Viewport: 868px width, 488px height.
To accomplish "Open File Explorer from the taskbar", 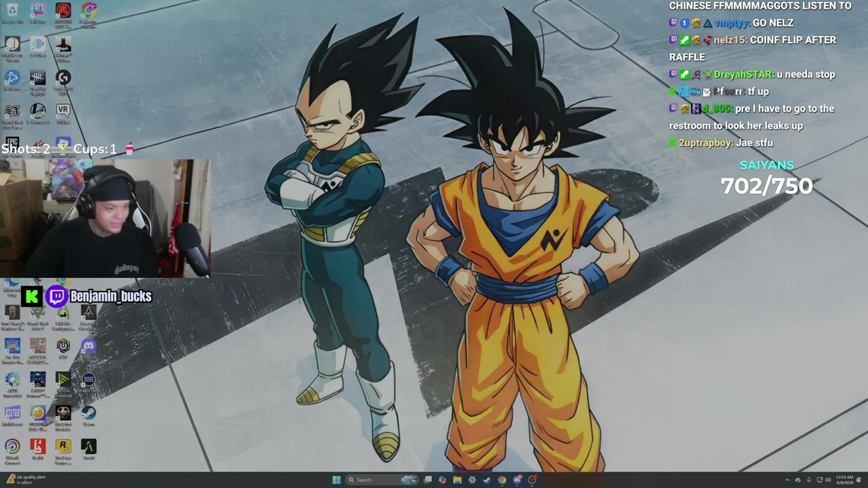I will (457, 480).
